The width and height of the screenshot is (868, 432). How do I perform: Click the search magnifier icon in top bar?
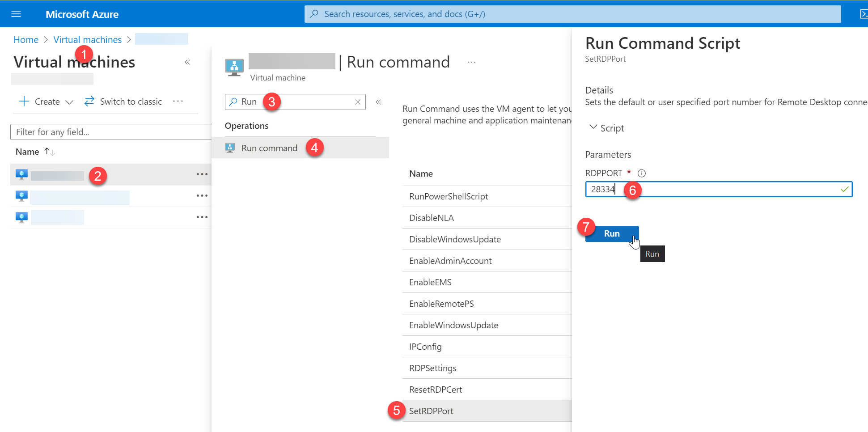tap(314, 14)
